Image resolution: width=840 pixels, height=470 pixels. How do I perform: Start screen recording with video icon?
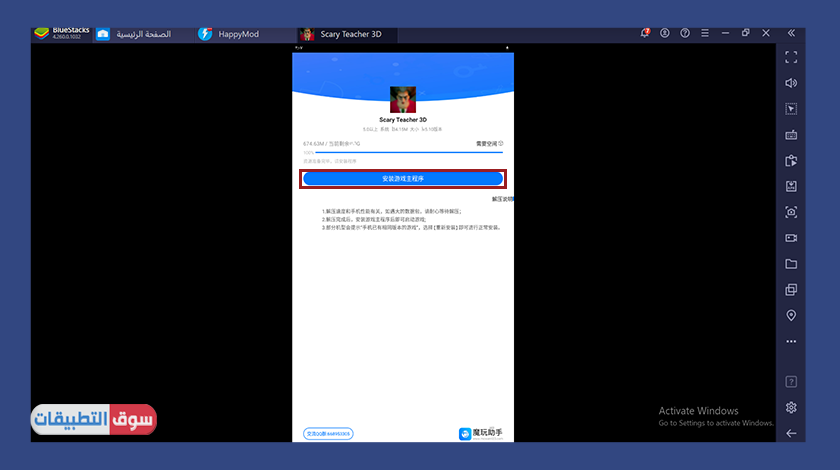click(x=791, y=238)
